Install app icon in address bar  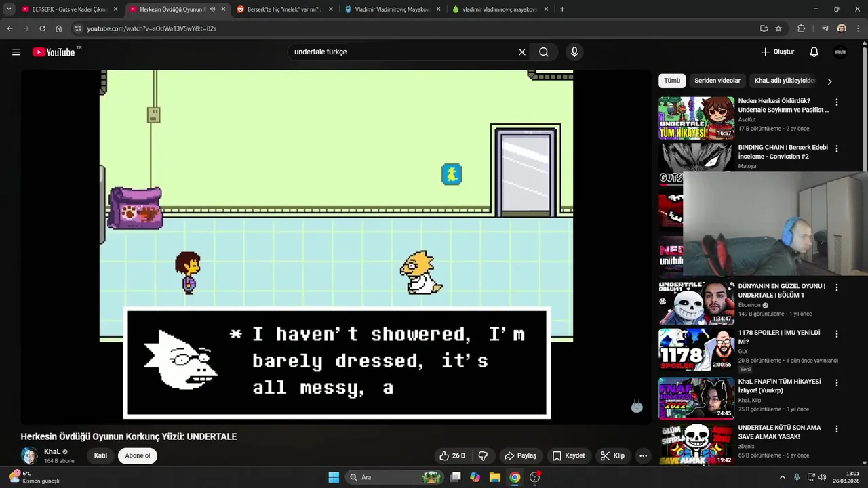point(764,28)
